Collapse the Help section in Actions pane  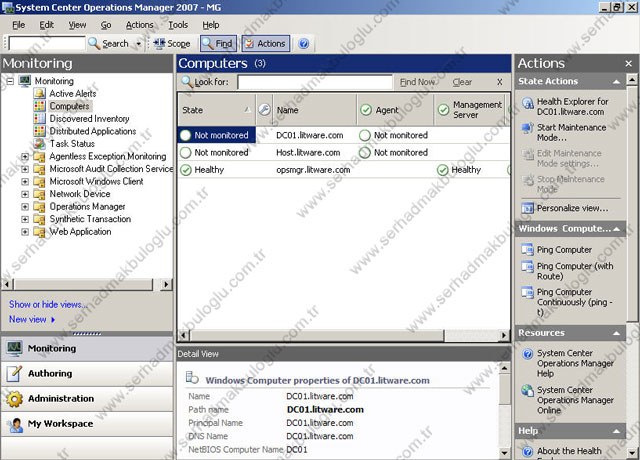[x=616, y=431]
